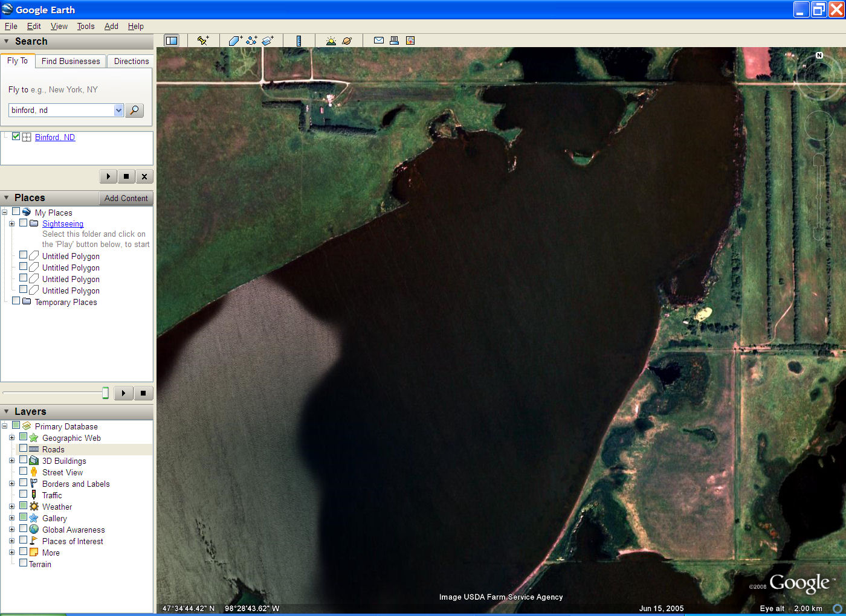Screen dimensions: 846x616
Task: Enable the Roads layer checkbox
Action: pyautogui.click(x=24, y=448)
